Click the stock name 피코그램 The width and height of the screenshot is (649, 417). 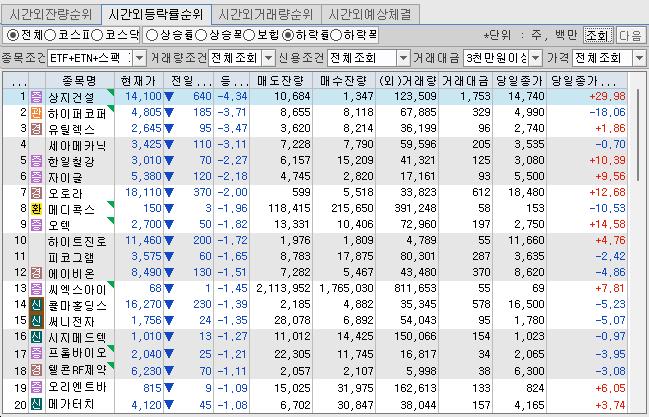71,258
